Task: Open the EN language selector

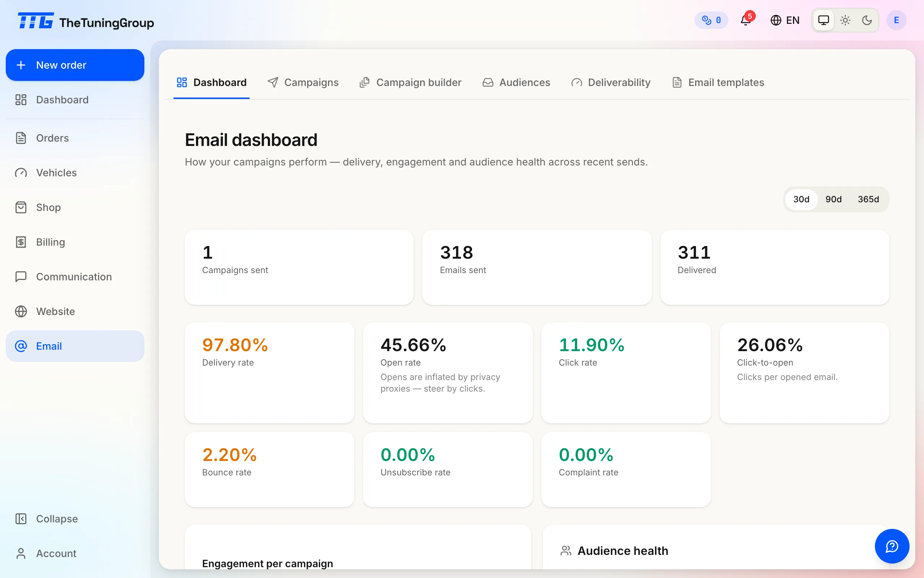Action: 785,20
